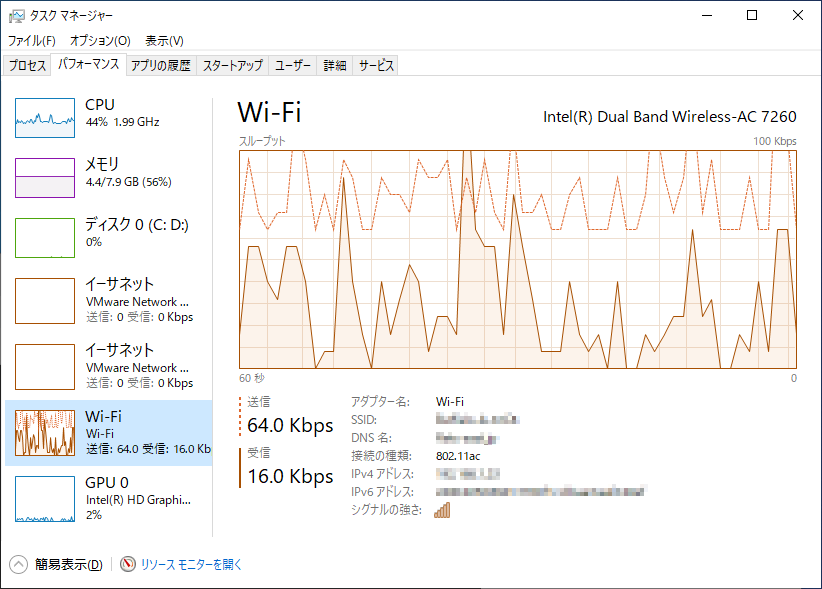Click the Resource Monitor icon

(x=128, y=564)
